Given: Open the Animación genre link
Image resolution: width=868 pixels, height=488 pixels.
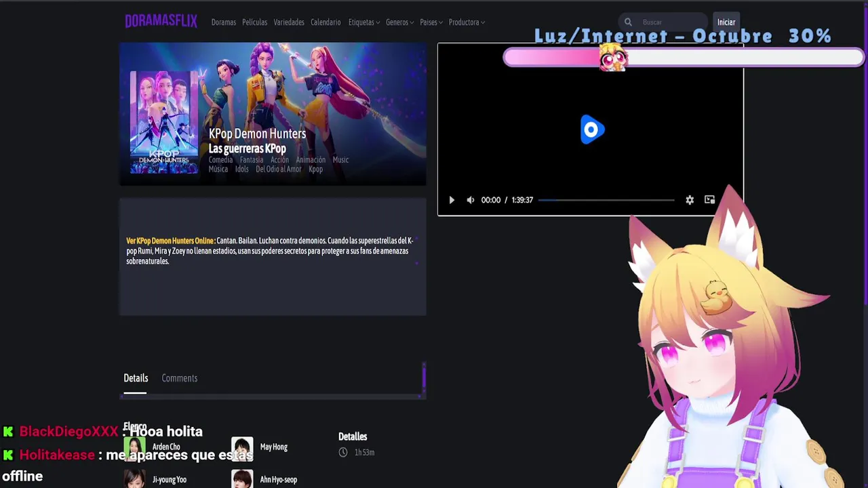Looking at the screenshot, I should 311,160.
